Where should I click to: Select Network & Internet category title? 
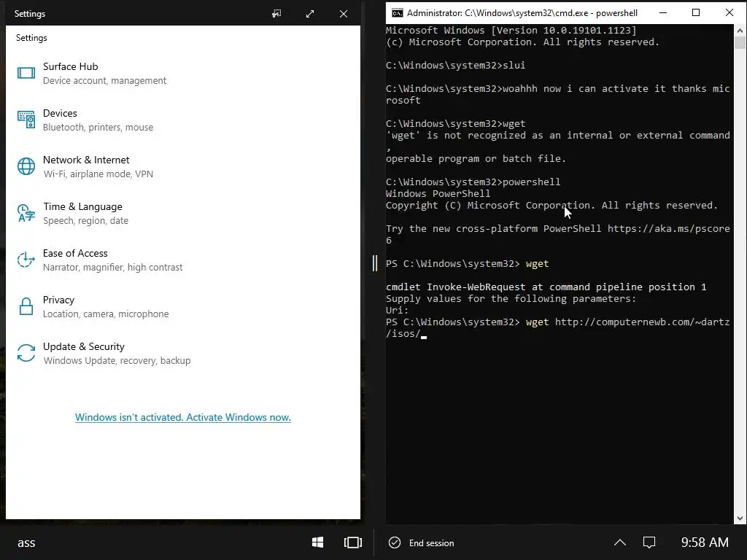tap(86, 160)
